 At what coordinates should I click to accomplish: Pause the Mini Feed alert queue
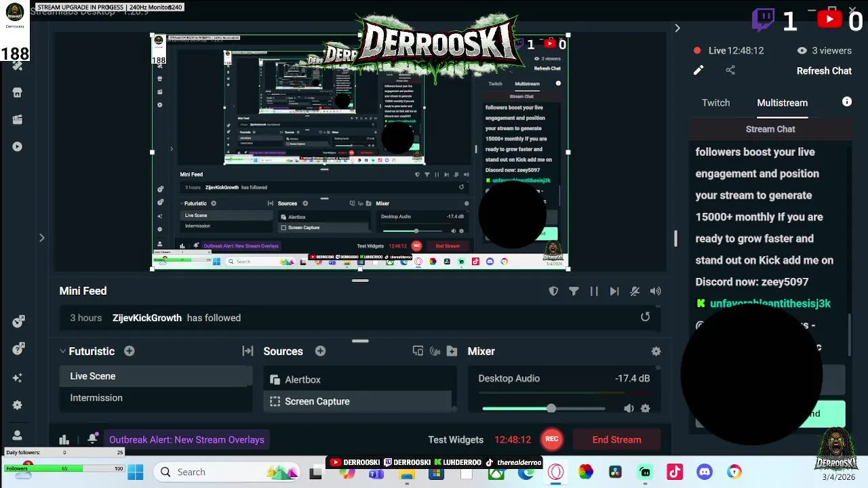pyautogui.click(x=594, y=291)
